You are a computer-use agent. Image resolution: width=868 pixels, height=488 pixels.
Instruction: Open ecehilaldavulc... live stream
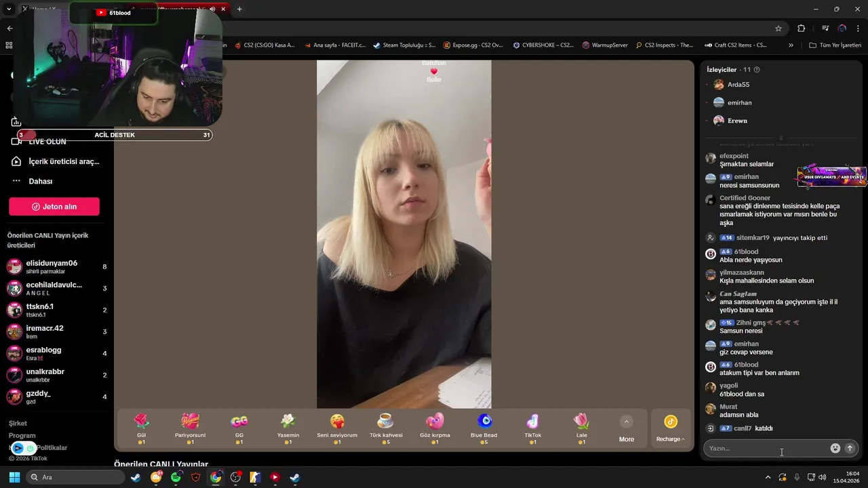(x=57, y=288)
